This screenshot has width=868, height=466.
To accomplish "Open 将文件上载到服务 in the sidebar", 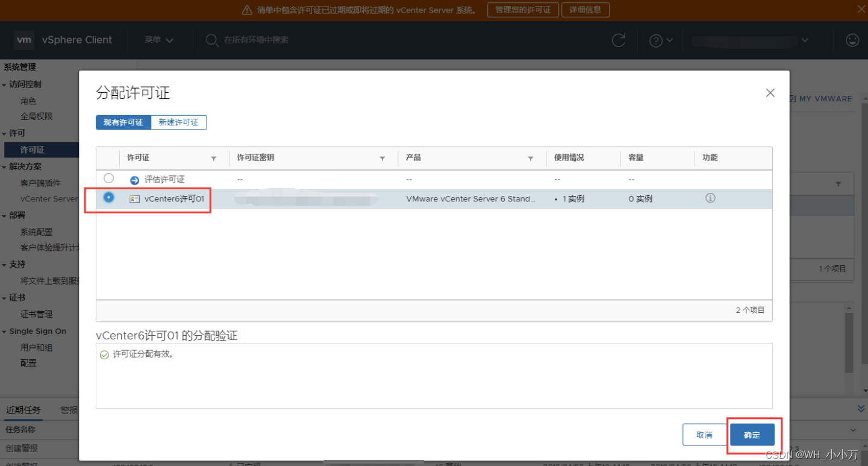I will point(49,281).
